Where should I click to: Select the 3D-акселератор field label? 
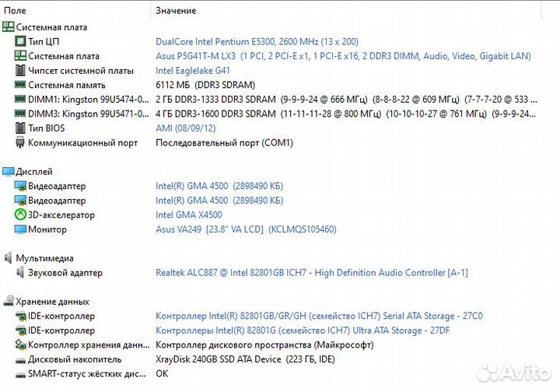tap(61, 215)
